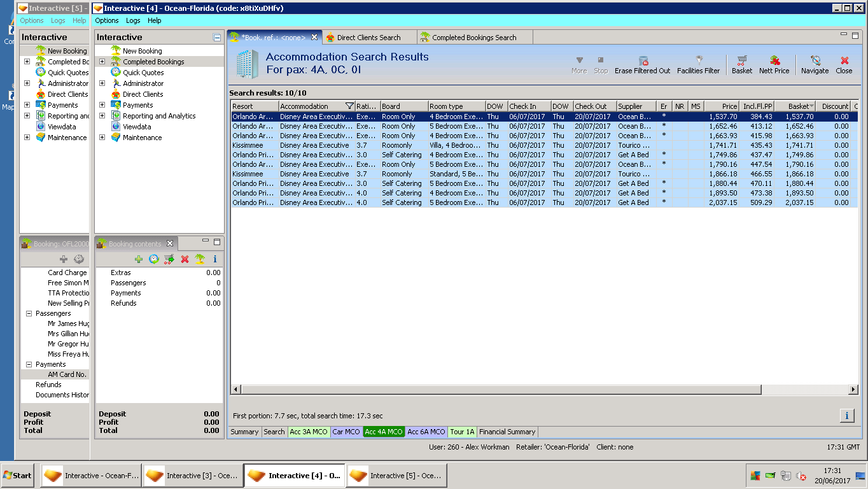
Task: Click the blue info icon in Booking contents toolbar
Action: point(215,259)
